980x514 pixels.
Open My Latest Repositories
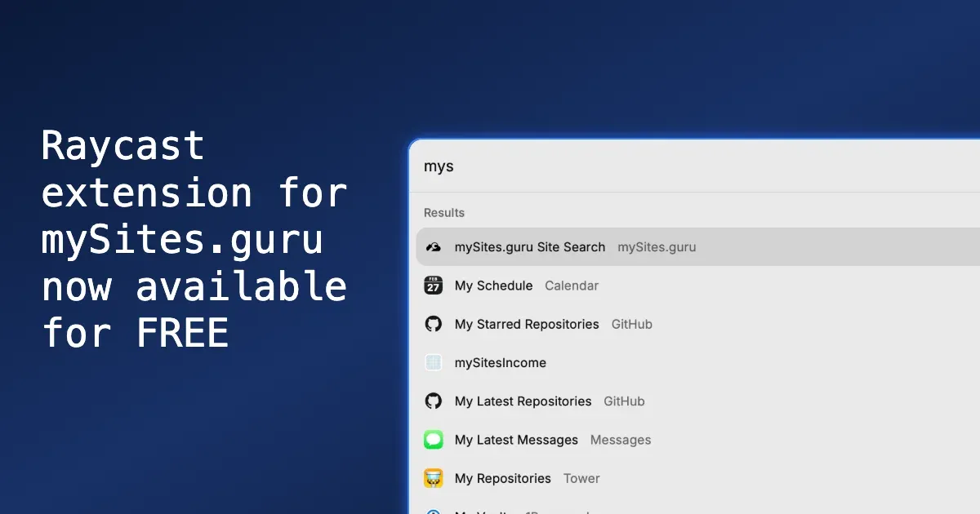523,401
